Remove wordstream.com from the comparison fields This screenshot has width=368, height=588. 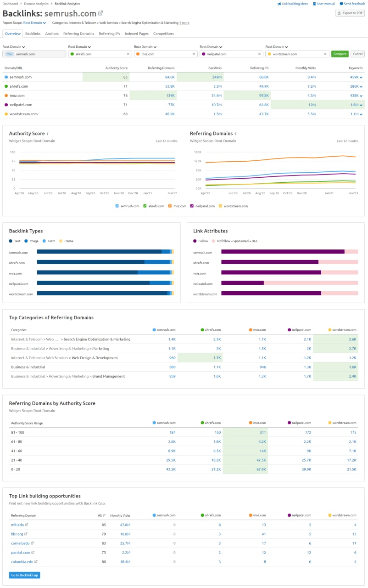325,54
